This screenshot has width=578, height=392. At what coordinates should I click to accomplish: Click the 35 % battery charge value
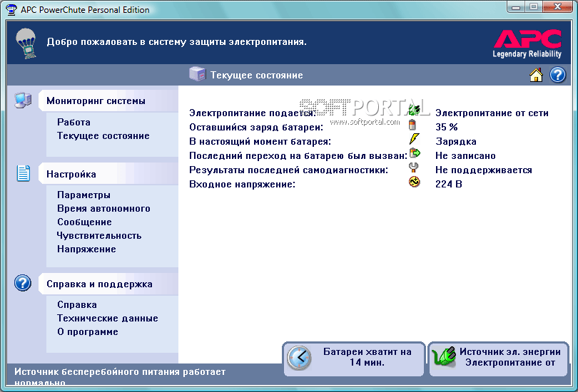coord(447,128)
